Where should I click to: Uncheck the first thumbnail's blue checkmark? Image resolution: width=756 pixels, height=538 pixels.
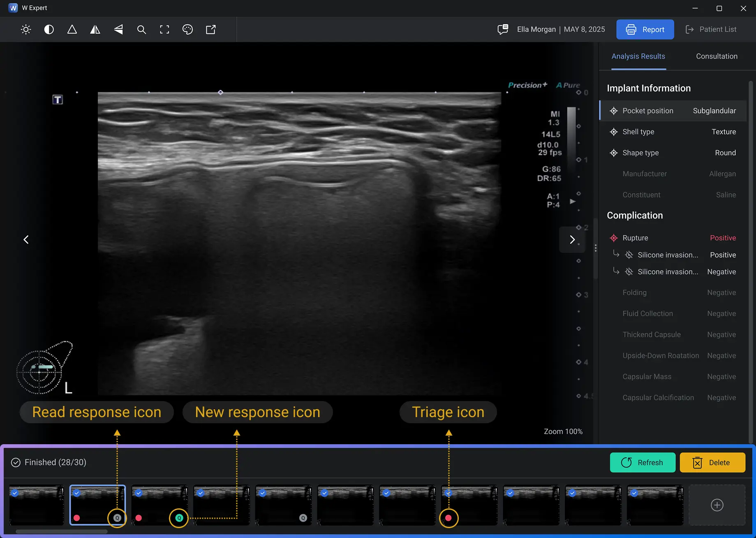point(15,493)
